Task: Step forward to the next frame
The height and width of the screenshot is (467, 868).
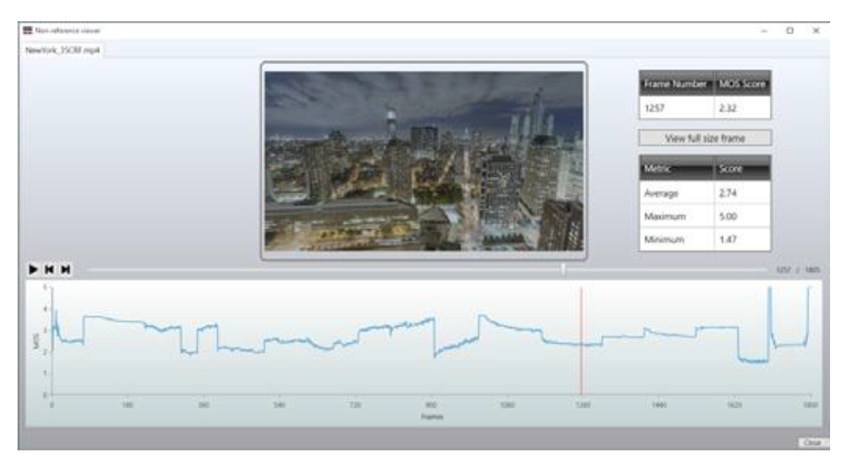Action: (x=66, y=270)
